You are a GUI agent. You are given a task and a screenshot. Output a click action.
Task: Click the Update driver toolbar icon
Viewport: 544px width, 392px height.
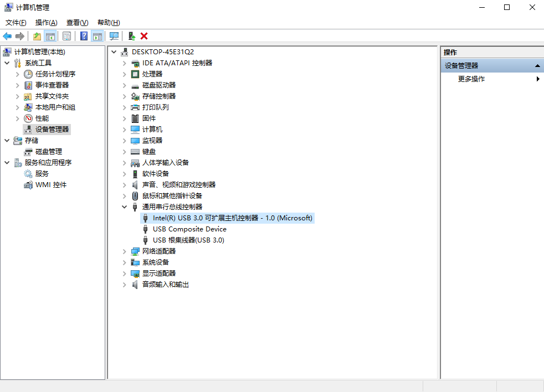[131, 36]
